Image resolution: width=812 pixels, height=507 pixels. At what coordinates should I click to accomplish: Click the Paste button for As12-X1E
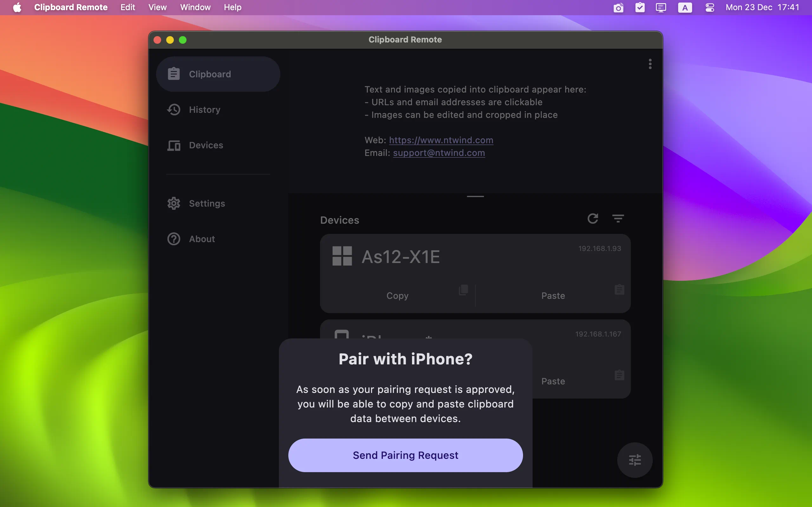pos(553,295)
